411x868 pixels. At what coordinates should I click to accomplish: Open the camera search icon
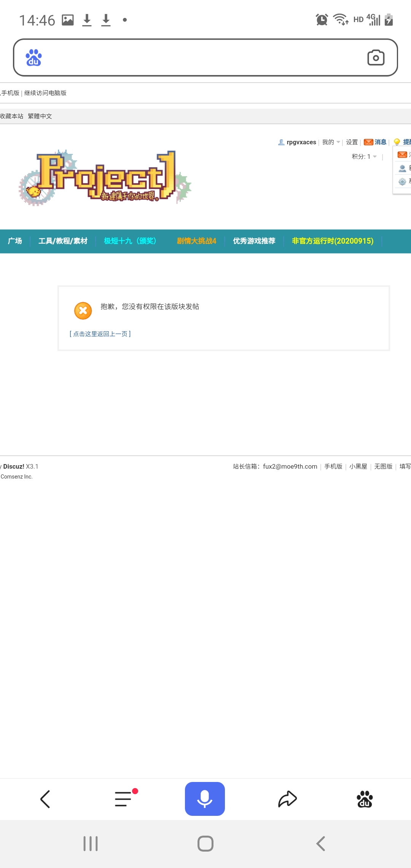(376, 57)
